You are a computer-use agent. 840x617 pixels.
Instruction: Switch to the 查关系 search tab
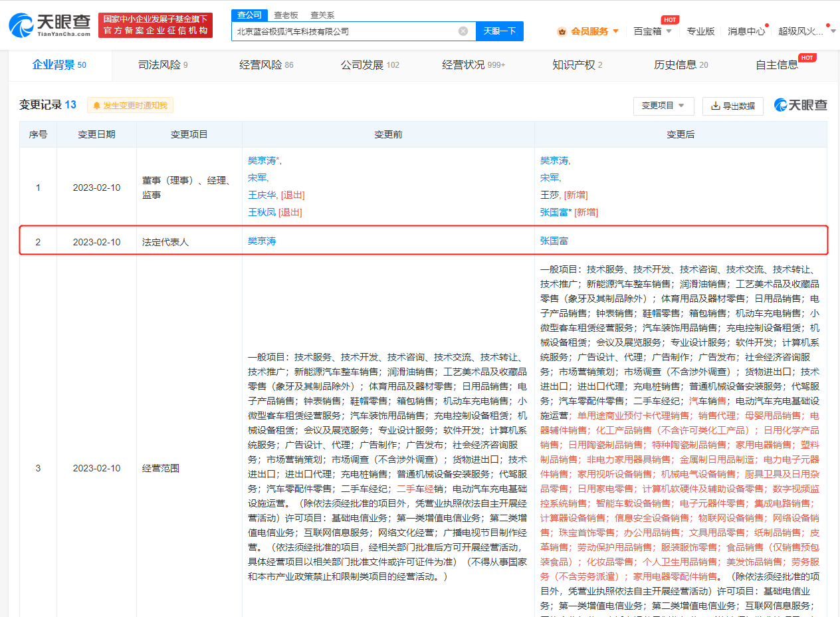tap(322, 15)
